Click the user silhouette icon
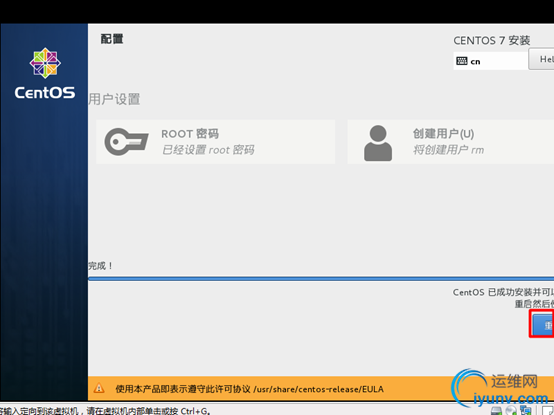Viewport: 554px width, 415px height. pos(378,143)
